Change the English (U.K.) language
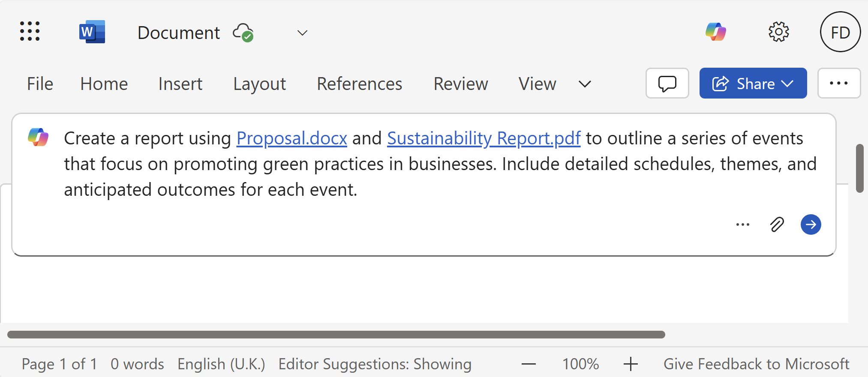The width and height of the screenshot is (868, 377). point(221,364)
